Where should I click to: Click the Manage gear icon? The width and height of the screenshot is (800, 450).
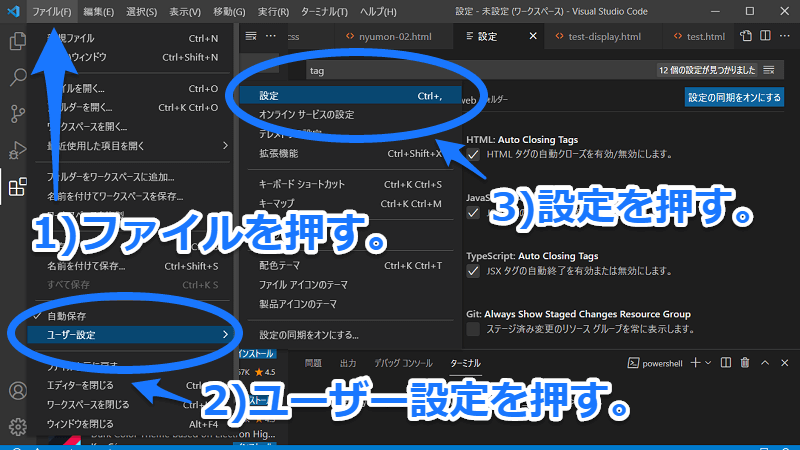coord(17,426)
